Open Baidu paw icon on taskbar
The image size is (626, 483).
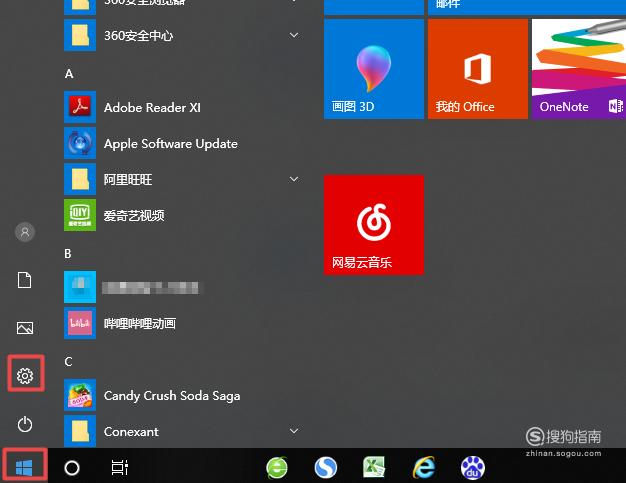point(473,467)
